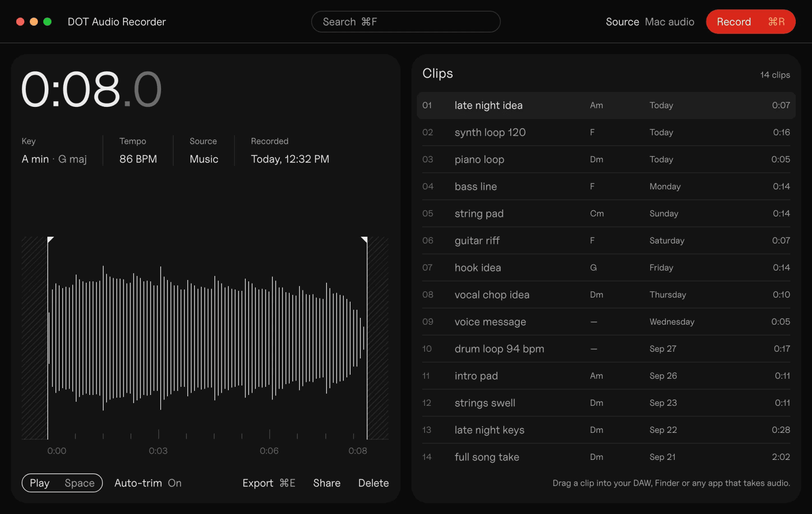Click the '86 BPM' tempo value
The width and height of the screenshot is (812, 514).
tap(138, 159)
